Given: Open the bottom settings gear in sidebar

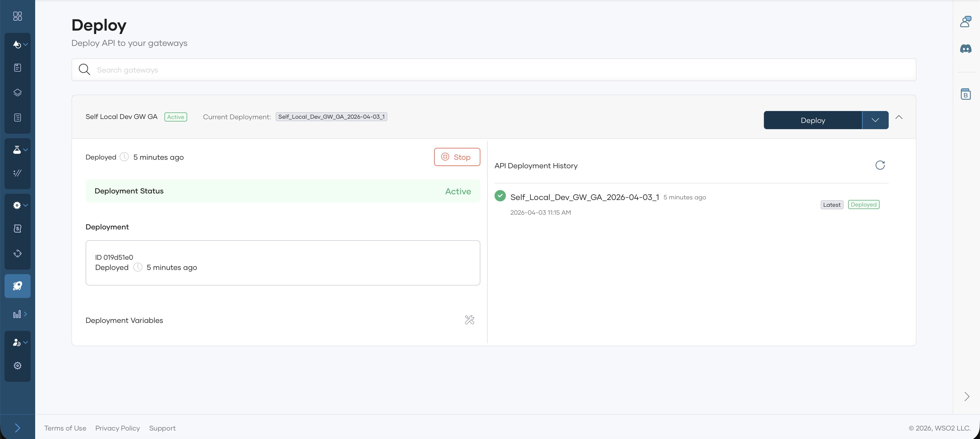Looking at the screenshot, I should (x=17, y=365).
